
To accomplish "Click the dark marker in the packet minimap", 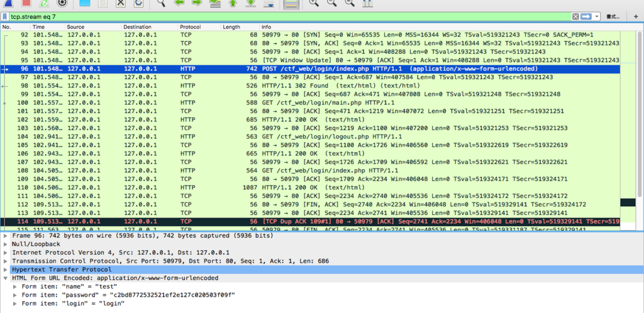I will pos(628,202).
